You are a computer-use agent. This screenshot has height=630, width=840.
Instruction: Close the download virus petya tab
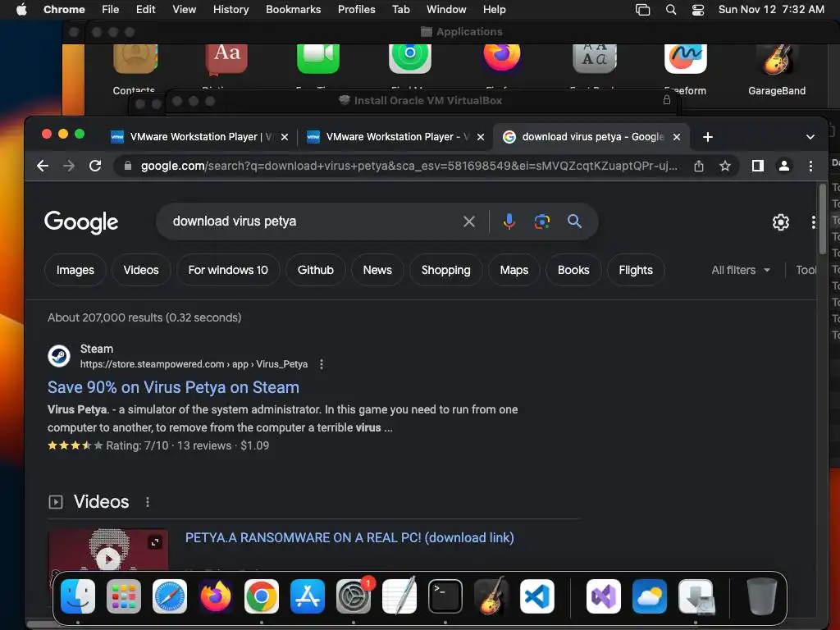pos(677,137)
